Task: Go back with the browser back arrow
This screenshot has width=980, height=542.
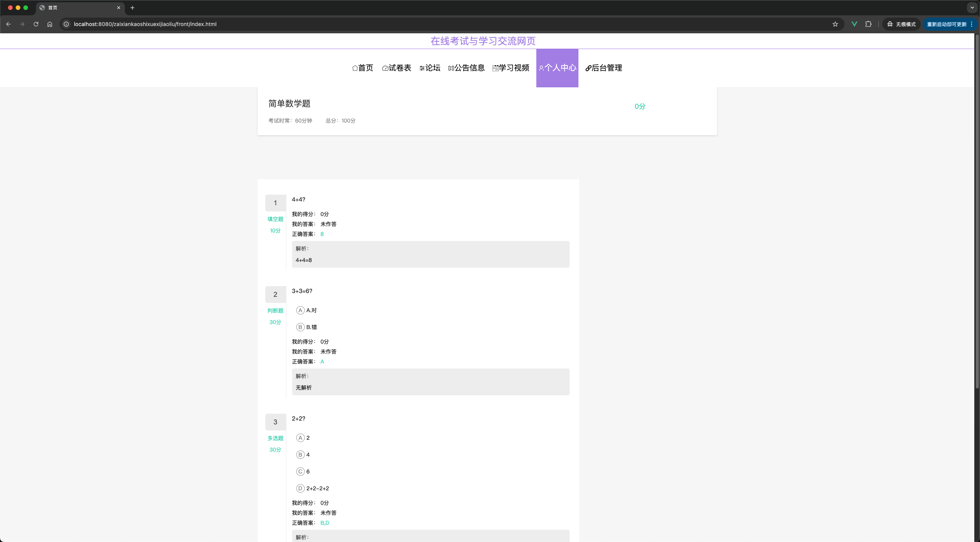Action: click(8, 24)
